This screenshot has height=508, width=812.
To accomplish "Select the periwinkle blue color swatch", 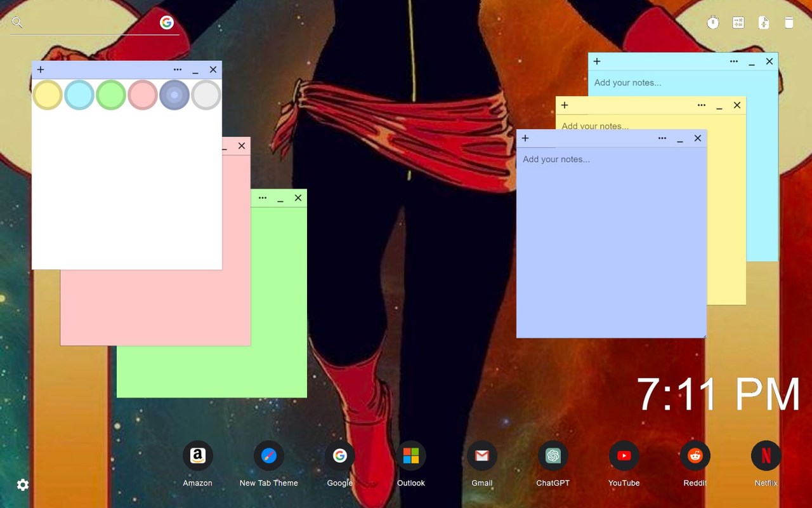I will (174, 95).
